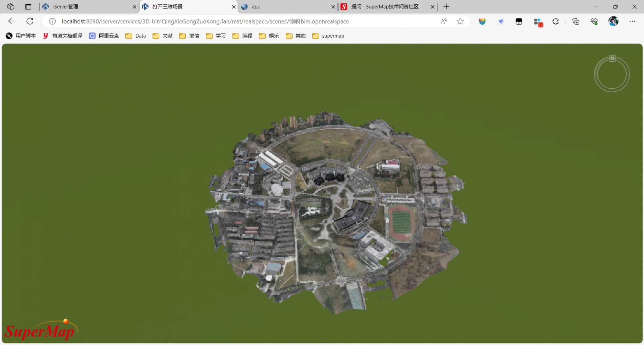
Task: Reload the current page
Action: click(30, 21)
